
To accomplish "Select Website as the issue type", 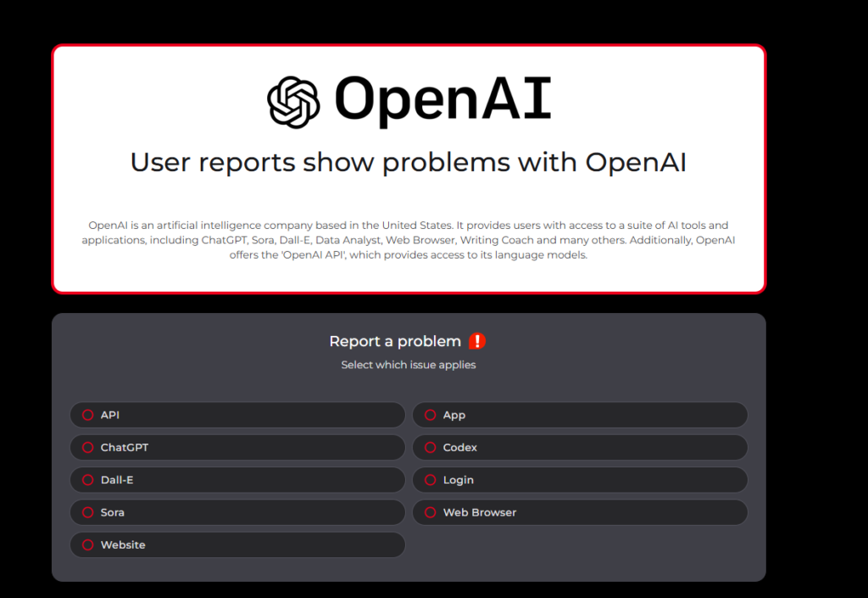I will click(x=87, y=545).
